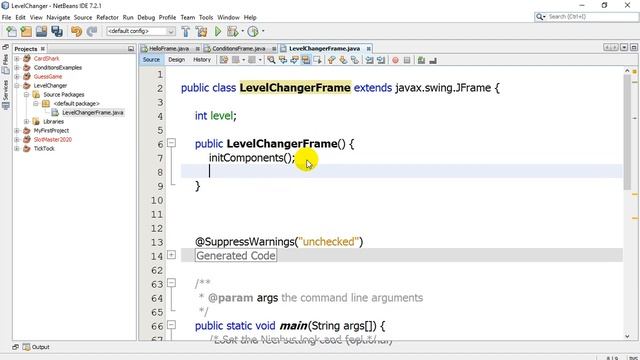This screenshot has height=360, width=640.
Task: Select the SlotMaster2020 project
Action: coord(53,140)
